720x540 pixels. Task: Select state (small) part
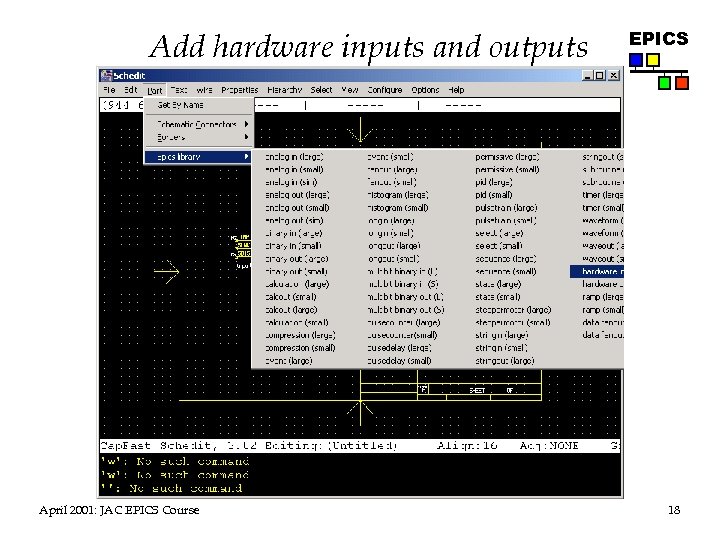coord(498,297)
